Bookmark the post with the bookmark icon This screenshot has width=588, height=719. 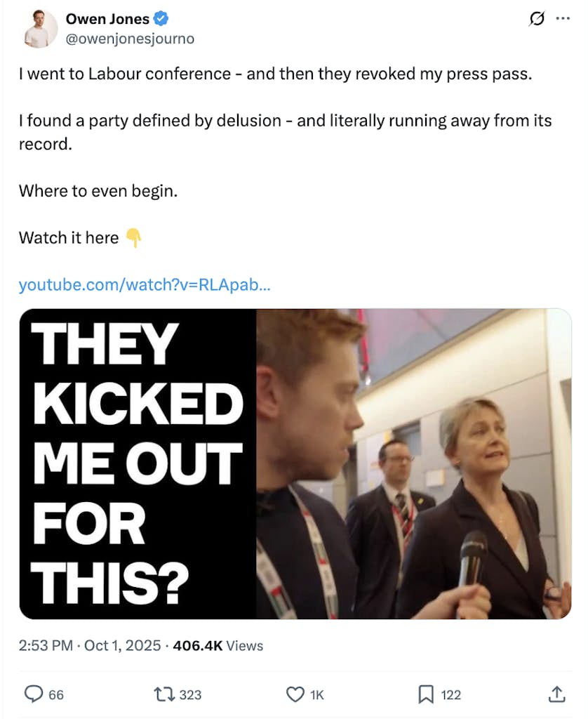(x=426, y=694)
